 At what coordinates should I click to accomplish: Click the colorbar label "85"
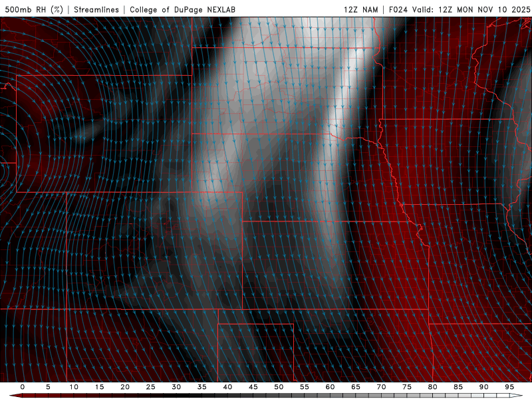[458, 387]
